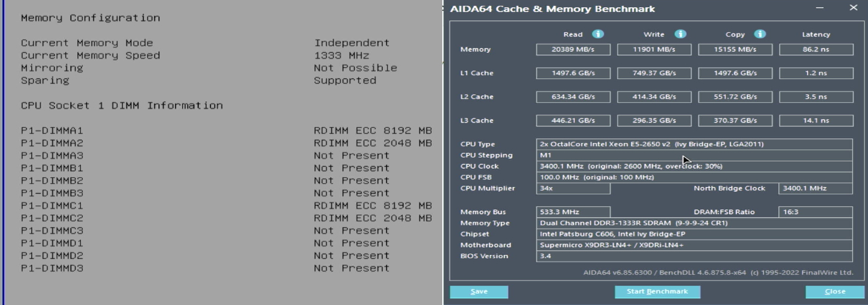Click the L3 Cache Copy value box
The image size is (868, 305).
tap(736, 121)
